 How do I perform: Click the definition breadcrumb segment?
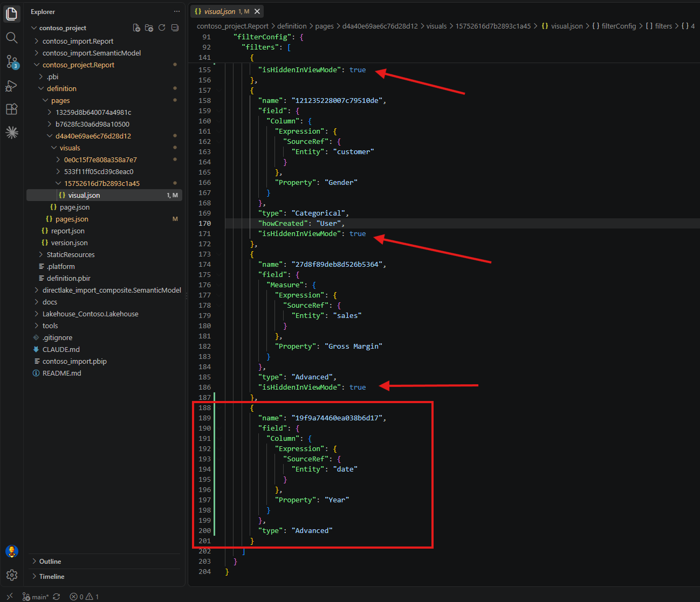pyautogui.click(x=292, y=26)
